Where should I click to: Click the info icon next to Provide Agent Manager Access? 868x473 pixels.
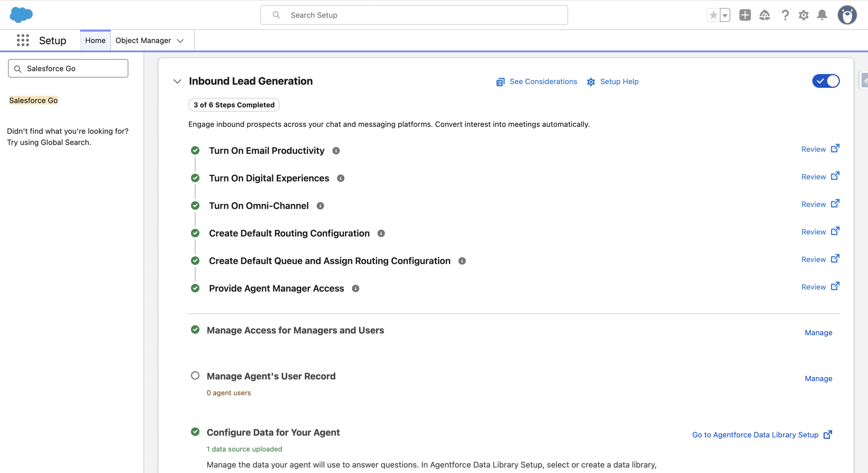pyautogui.click(x=355, y=289)
